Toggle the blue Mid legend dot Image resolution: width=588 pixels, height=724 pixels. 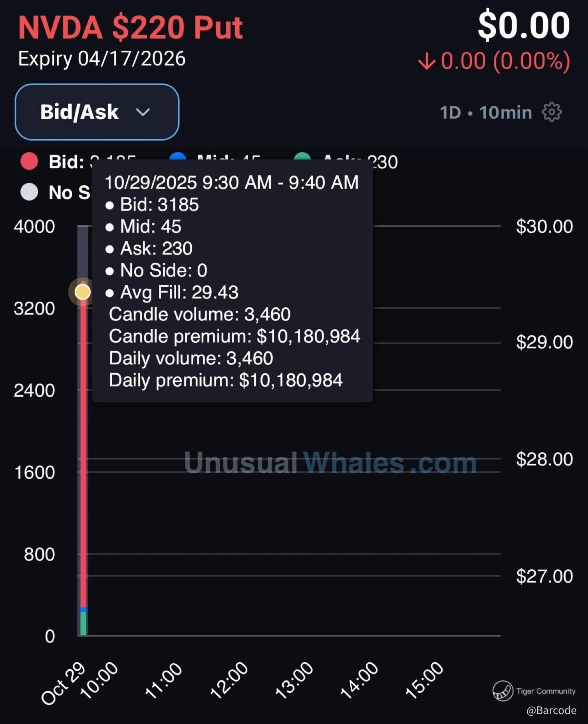[x=178, y=156]
